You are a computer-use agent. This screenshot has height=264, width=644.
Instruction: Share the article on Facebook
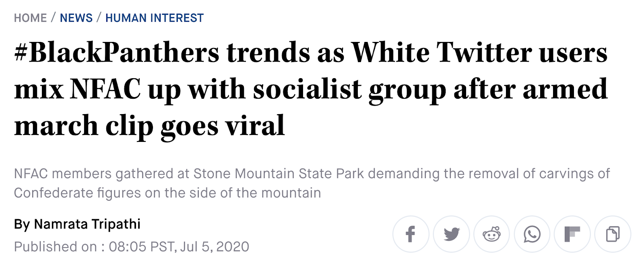click(x=411, y=234)
